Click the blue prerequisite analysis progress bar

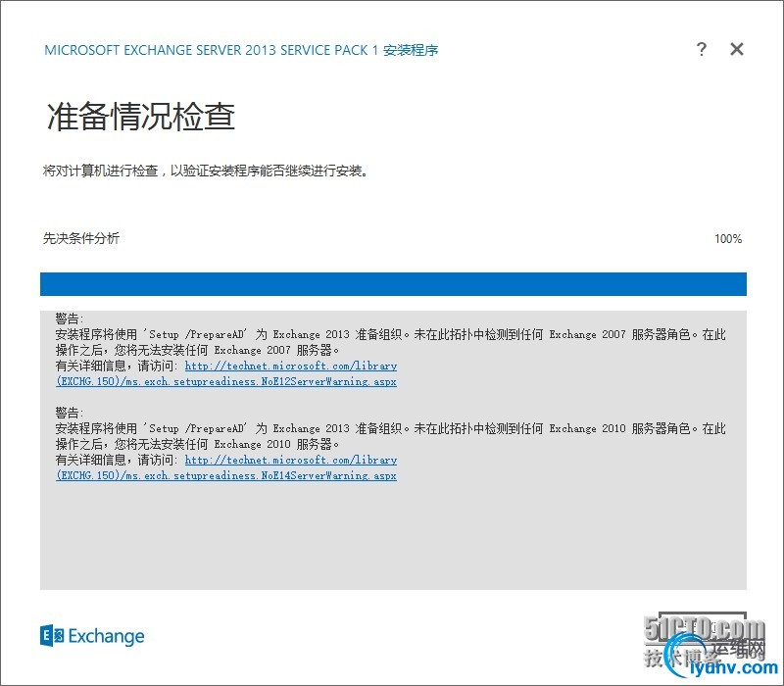point(393,284)
